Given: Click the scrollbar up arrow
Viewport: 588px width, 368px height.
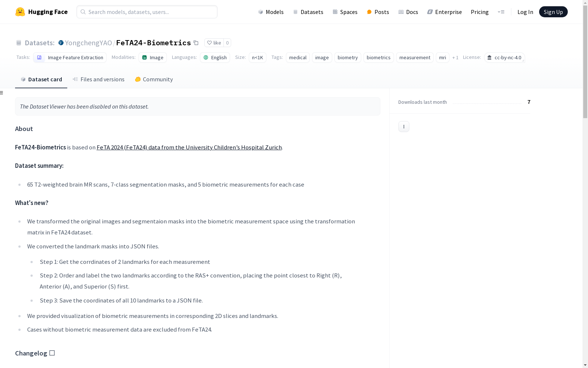Looking at the screenshot, I should 585,2.
